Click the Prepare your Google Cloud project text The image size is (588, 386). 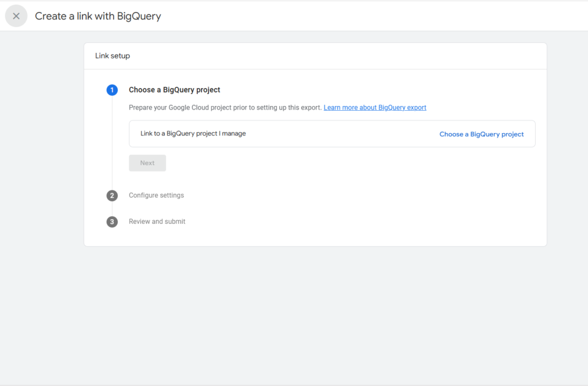tap(225, 107)
